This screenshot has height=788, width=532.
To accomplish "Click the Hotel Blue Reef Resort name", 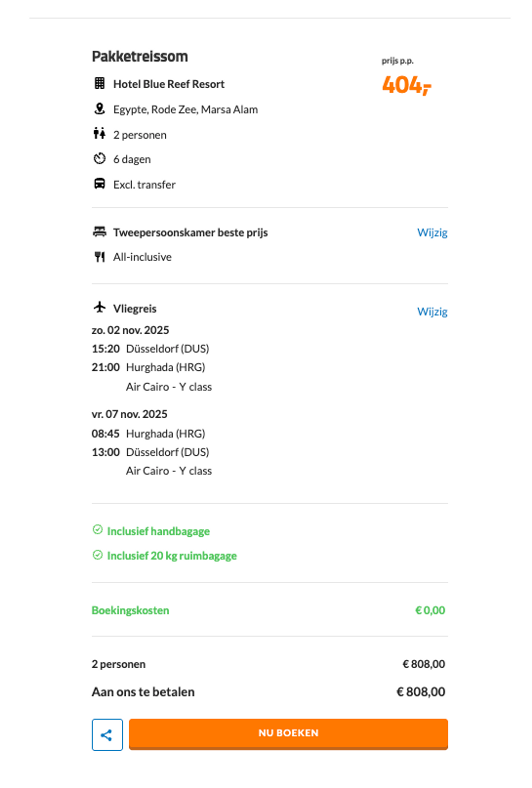I will [168, 84].
